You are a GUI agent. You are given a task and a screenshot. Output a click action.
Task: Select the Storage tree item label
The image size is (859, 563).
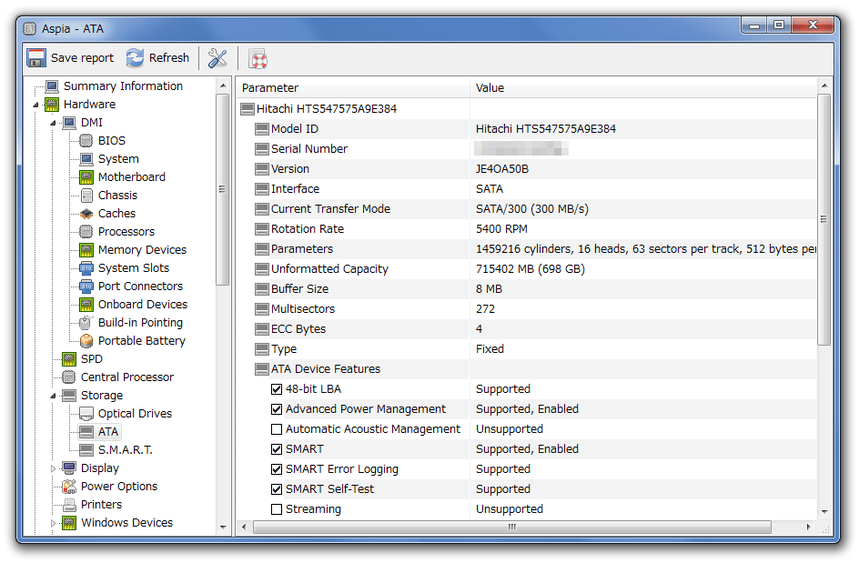tap(102, 395)
